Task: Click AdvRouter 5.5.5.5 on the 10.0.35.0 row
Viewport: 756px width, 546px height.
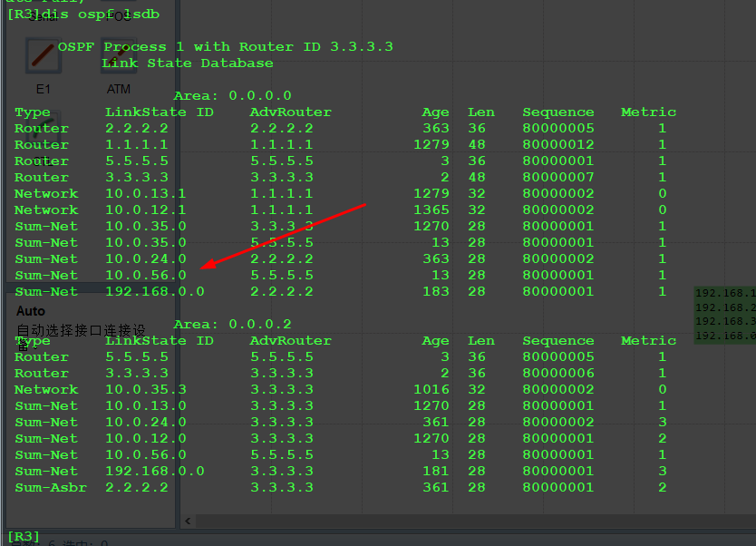Action: pyautogui.click(x=282, y=242)
